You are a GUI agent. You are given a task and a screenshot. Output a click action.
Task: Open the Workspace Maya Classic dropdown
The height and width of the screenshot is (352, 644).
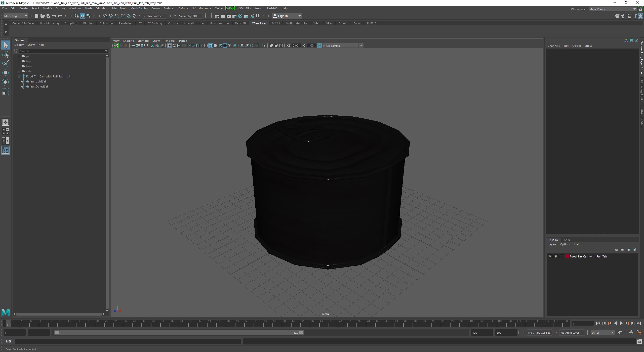point(612,9)
